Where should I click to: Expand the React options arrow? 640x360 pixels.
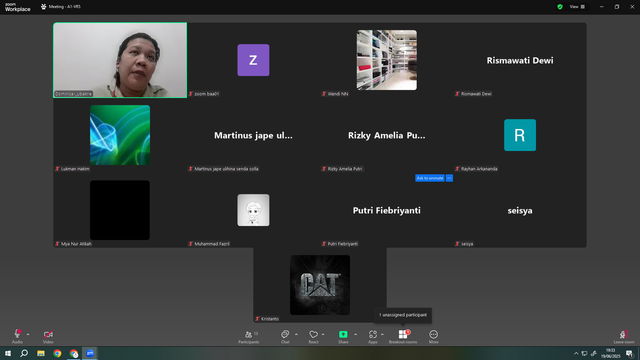(323, 334)
